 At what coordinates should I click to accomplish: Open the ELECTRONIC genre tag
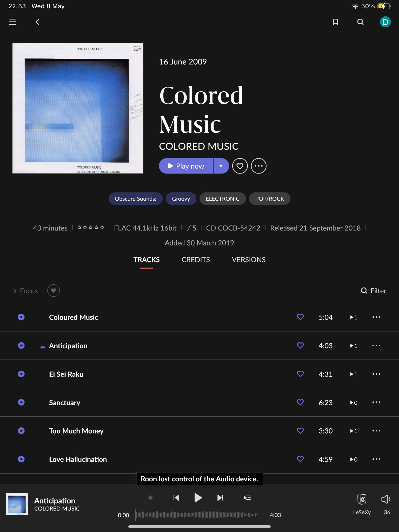point(223,199)
